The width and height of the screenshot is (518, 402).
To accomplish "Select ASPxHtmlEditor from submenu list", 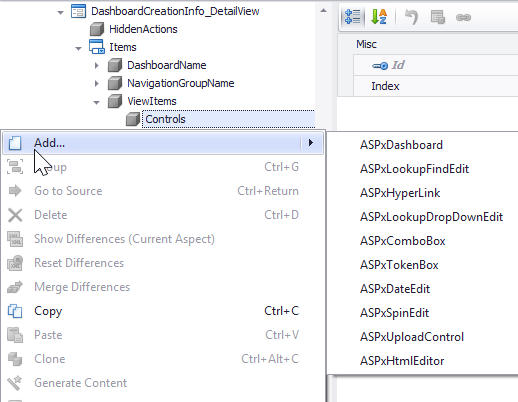I will coord(402,361).
